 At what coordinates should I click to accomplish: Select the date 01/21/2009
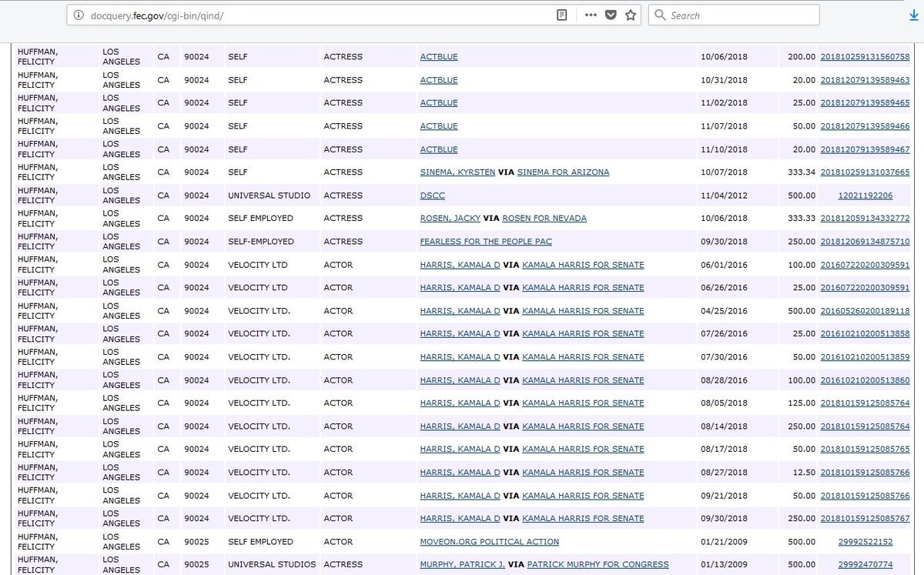(724, 542)
